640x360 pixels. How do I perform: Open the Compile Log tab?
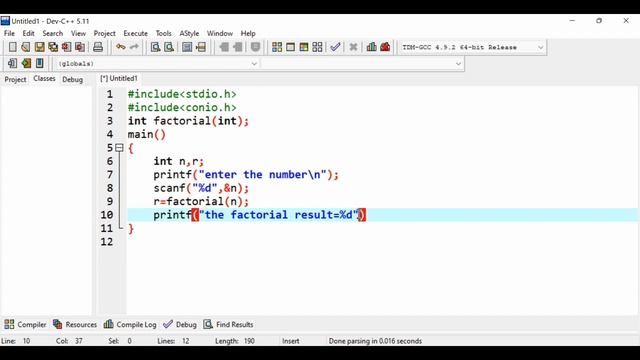(x=130, y=324)
